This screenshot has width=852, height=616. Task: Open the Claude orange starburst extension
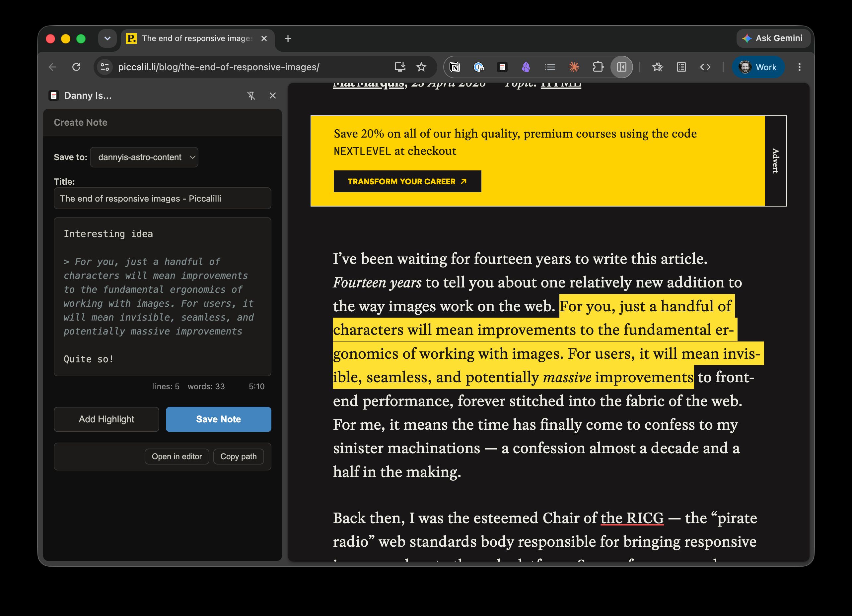tap(574, 67)
